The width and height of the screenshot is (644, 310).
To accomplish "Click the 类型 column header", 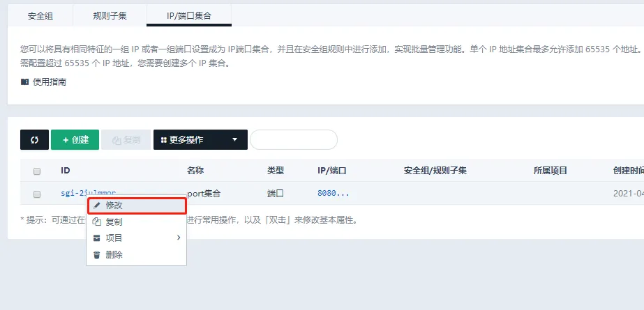I will click(x=276, y=171).
